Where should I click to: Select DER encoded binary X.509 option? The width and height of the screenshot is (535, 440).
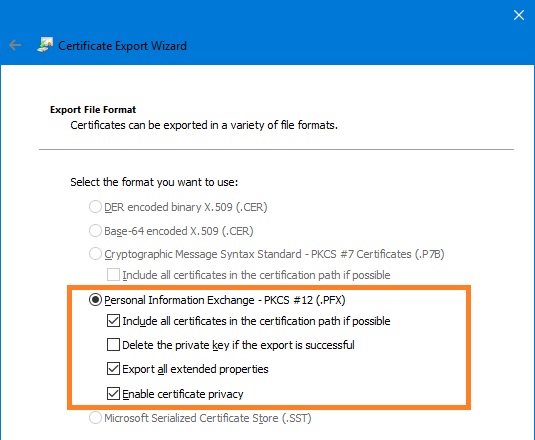[x=95, y=207]
